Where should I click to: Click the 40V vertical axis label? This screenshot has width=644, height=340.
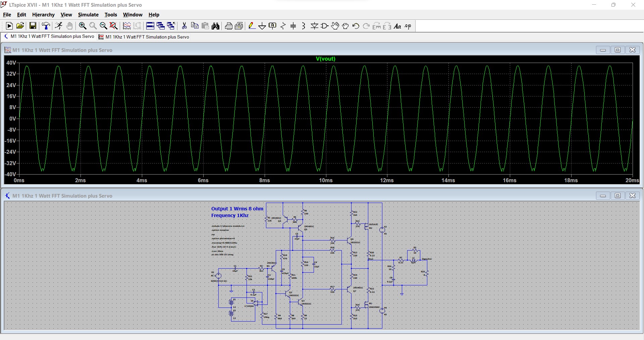point(11,63)
